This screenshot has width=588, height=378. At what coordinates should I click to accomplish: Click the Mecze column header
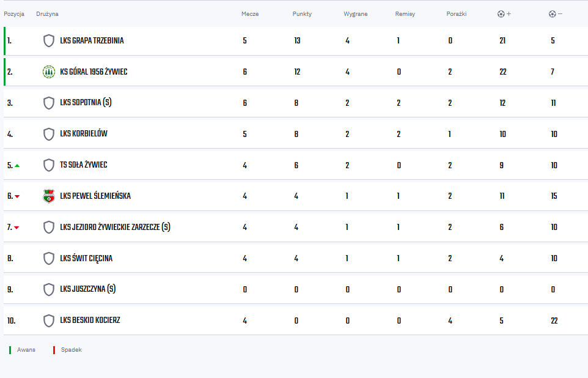click(250, 14)
